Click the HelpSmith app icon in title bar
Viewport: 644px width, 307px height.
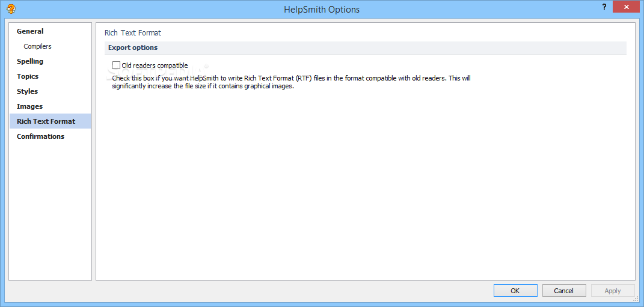coord(11,8)
